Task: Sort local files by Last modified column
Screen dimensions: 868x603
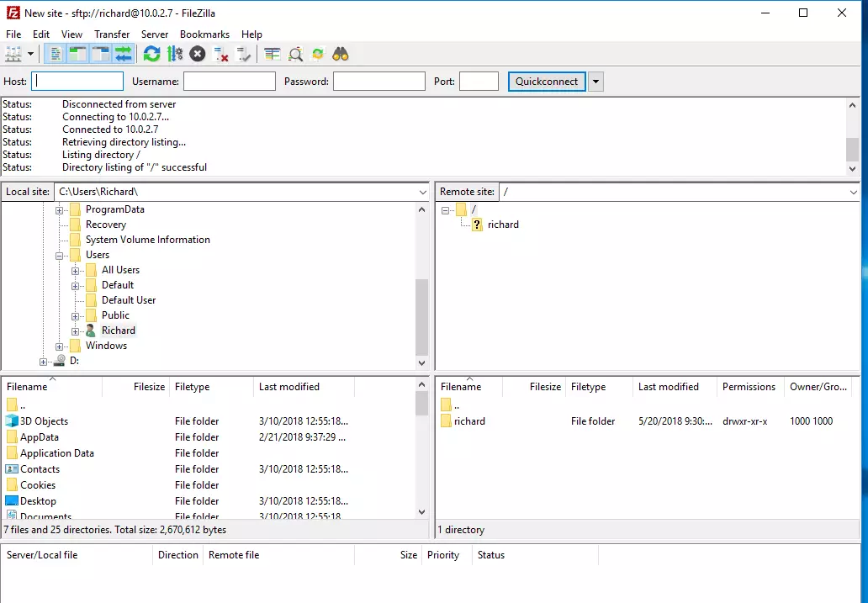Action: (304, 387)
